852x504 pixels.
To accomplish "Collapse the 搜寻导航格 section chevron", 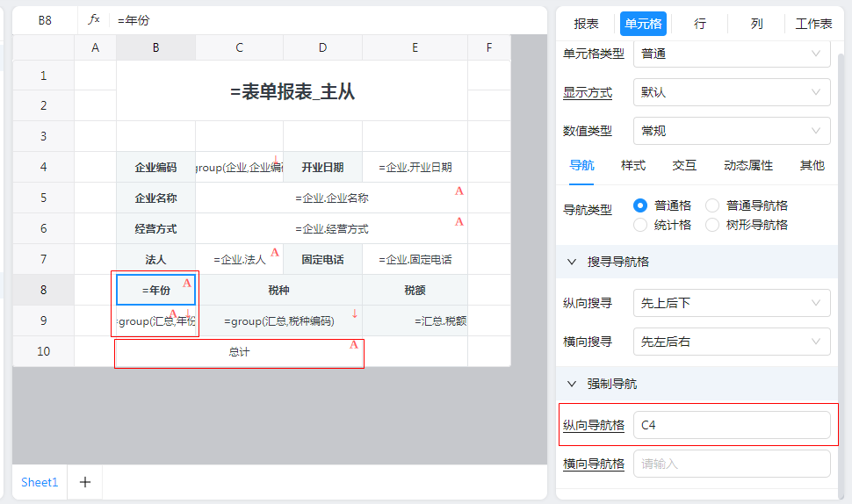I will coord(572,262).
